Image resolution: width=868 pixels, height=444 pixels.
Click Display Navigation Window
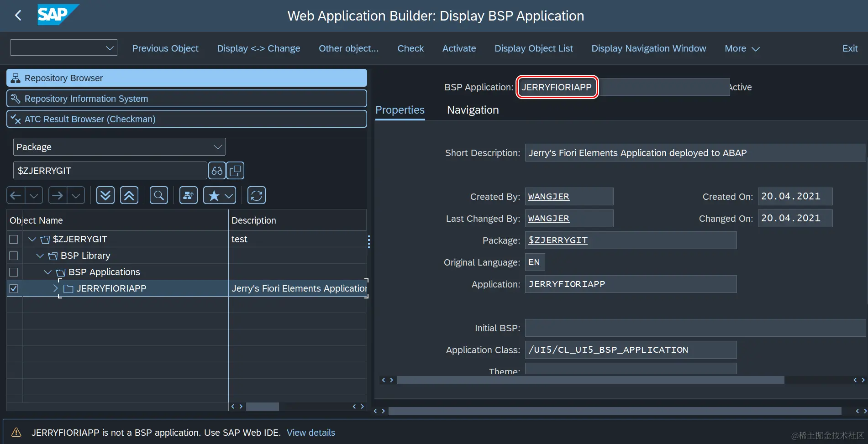coord(649,48)
